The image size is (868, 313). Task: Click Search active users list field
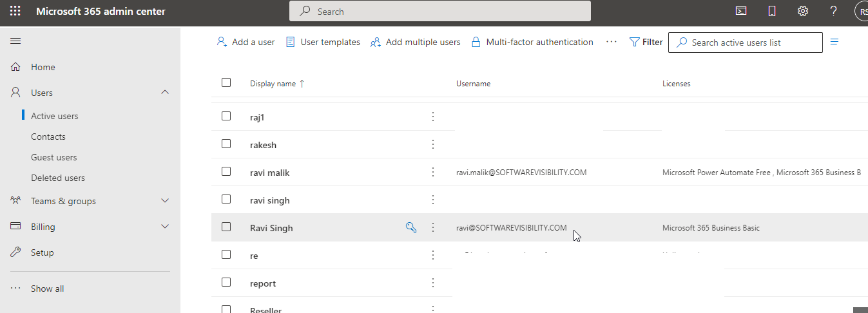pyautogui.click(x=746, y=43)
